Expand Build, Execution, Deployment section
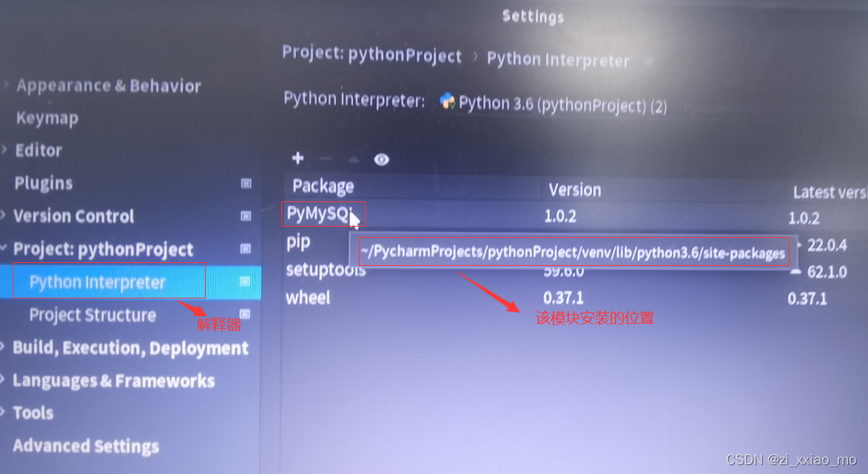The height and width of the screenshot is (474, 868). 3,347
